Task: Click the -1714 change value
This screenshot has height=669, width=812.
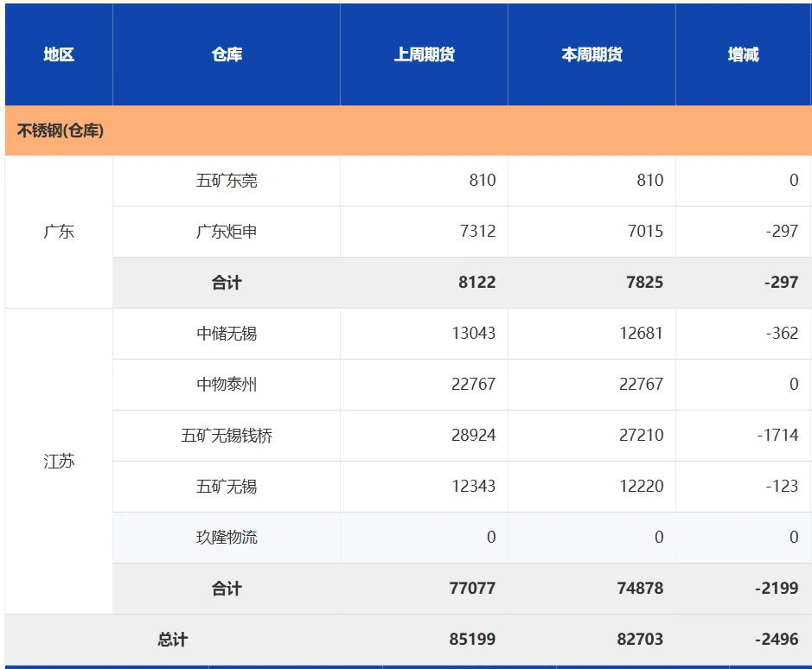Action: pos(777,435)
